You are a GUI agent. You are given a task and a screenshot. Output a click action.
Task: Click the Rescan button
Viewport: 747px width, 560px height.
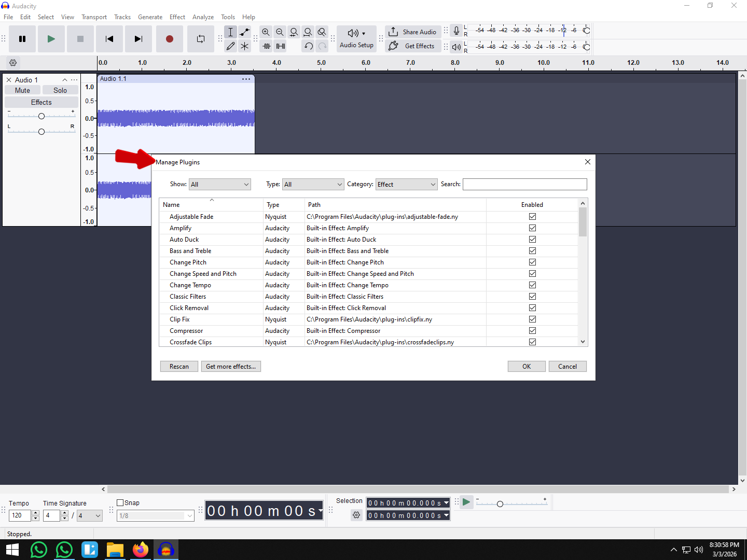click(x=179, y=367)
